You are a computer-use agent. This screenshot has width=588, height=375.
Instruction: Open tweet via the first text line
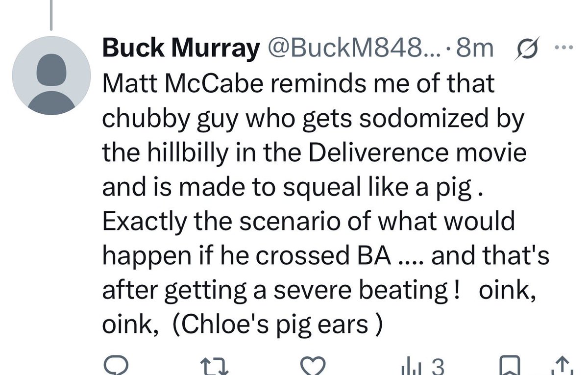[298, 84]
